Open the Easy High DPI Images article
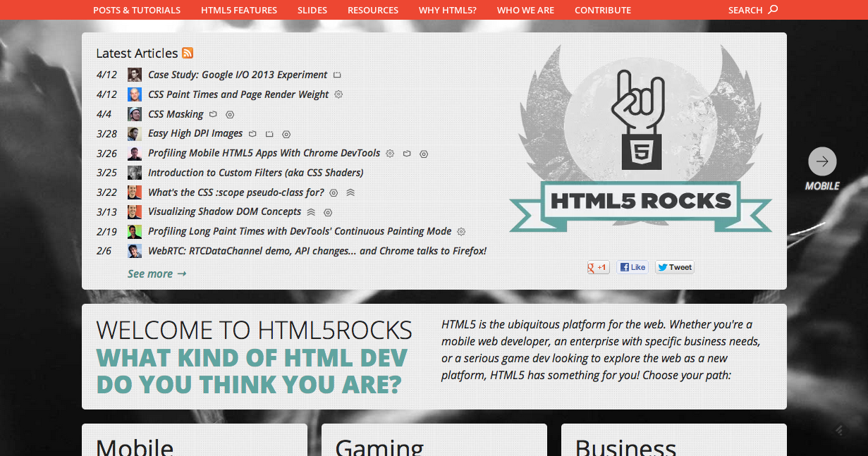The image size is (868, 456). [195, 133]
